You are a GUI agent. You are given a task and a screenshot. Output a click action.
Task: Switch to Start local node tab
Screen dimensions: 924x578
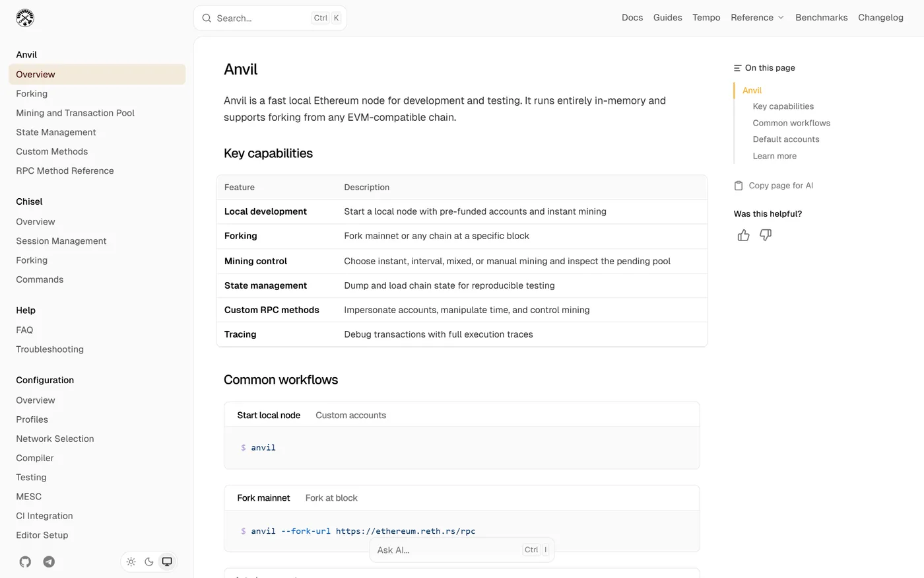point(269,415)
